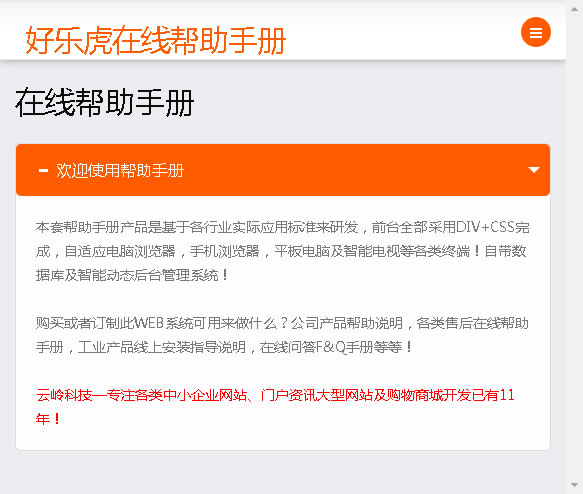
Task: Click the vertical scrollbar track
Action: coord(574,247)
